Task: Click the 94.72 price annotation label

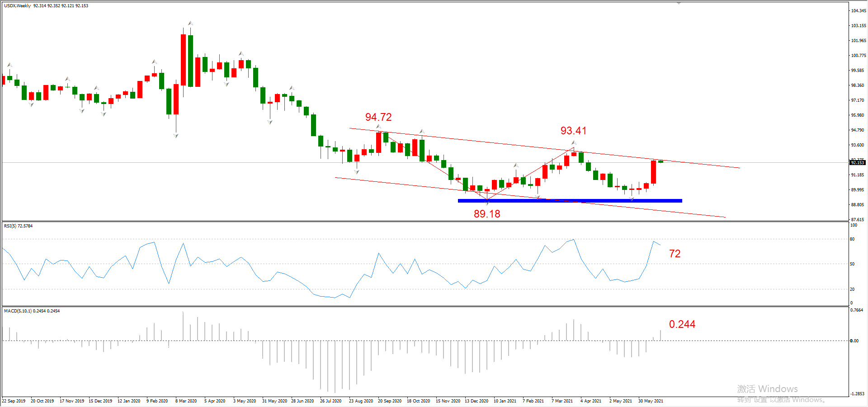Action: pyautogui.click(x=378, y=117)
